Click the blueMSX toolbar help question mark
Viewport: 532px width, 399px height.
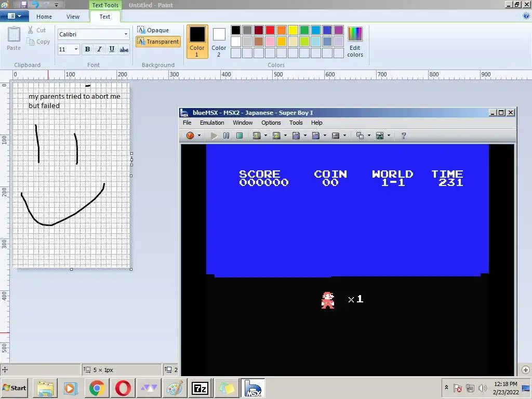pos(403,136)
